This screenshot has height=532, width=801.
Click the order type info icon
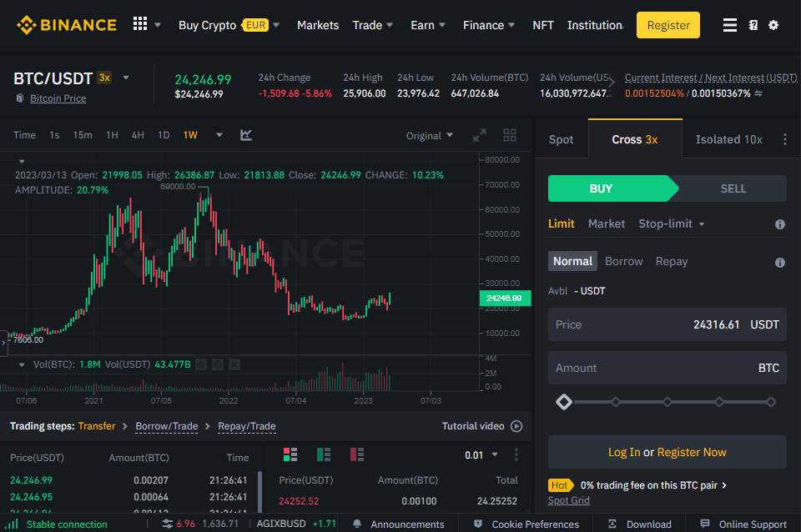pyautogui.click(x=779, y=224)
